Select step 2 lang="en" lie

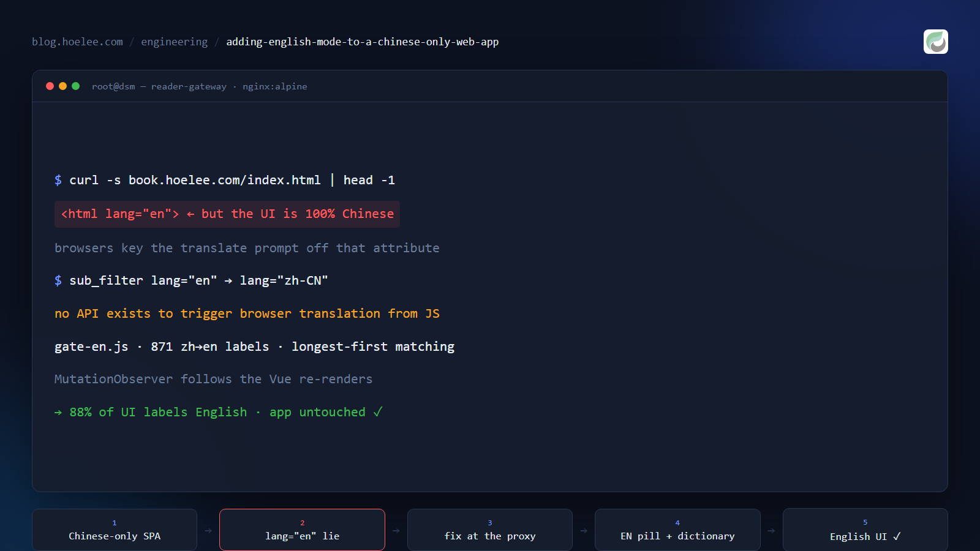(302, 530)
